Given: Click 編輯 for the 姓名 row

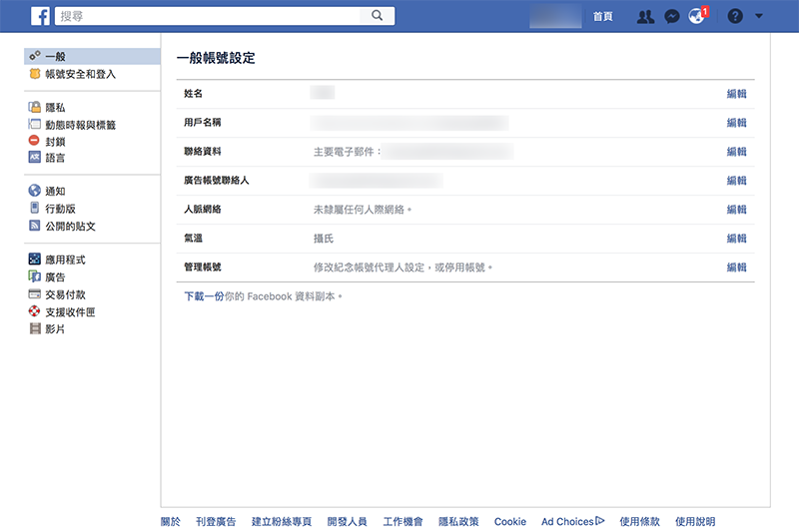Looking at the screenshot, I should [x=736, y=94].
